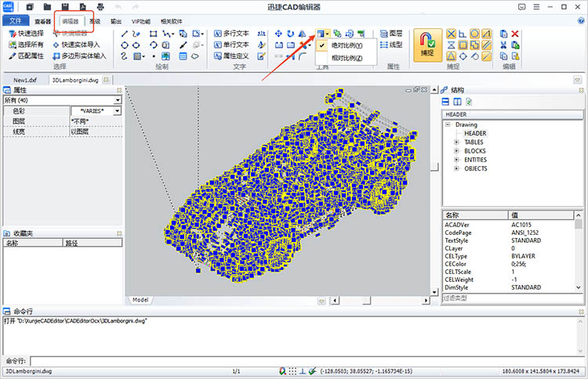The height and width of the screenshot is (379, 588).
Task: Click the Mirror tool icon
Action: tap(303, 34)
